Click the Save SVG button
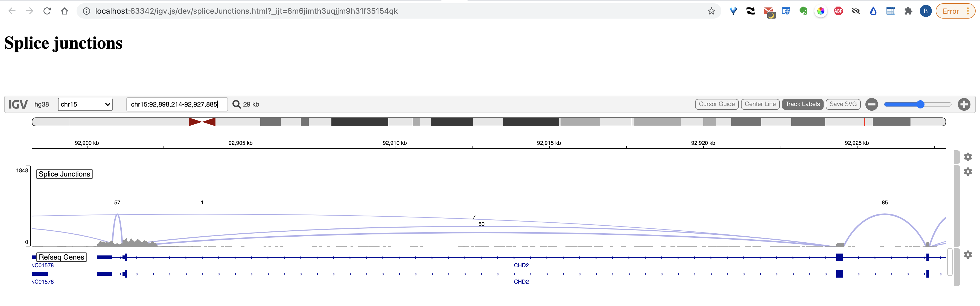Screen dimensions: 980x306 843,104
